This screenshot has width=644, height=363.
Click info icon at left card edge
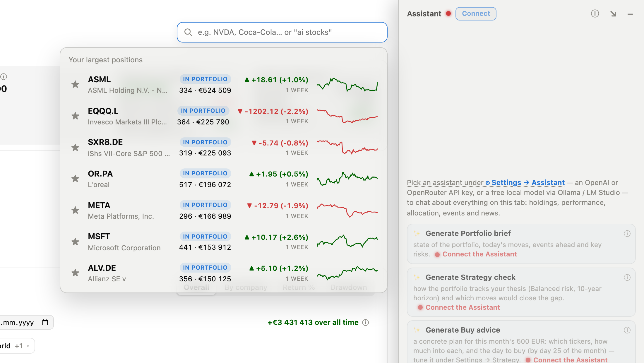[4, 77]
